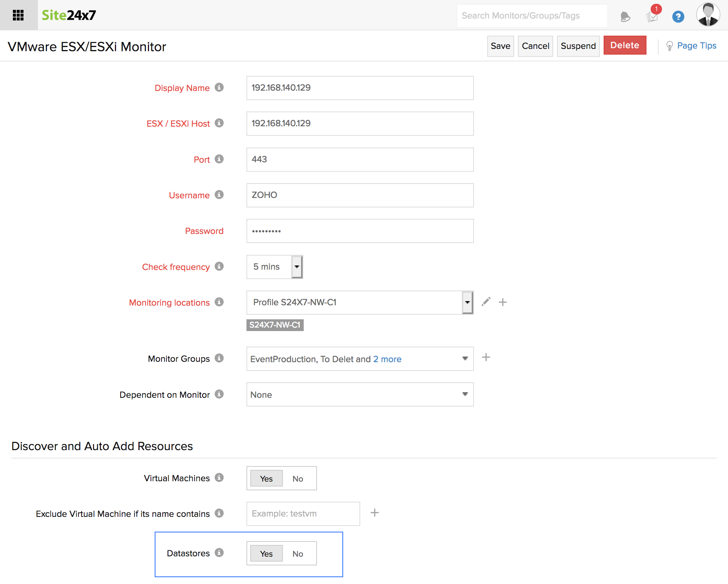Image resolution: width=728 pixels, height=584 pixels.
Task: Select Yes for Virtual Machines
Action: [x=266, y=479]
